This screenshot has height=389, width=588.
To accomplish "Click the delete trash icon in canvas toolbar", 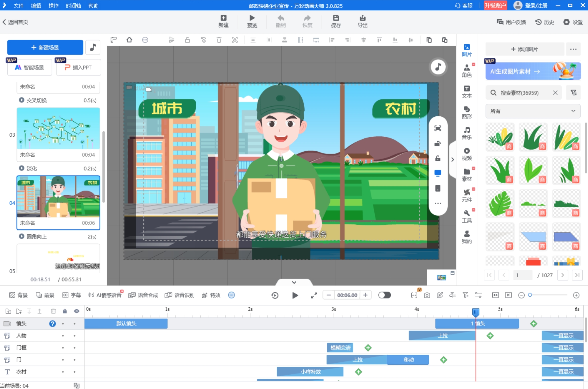I will click(x=219, y=40).
